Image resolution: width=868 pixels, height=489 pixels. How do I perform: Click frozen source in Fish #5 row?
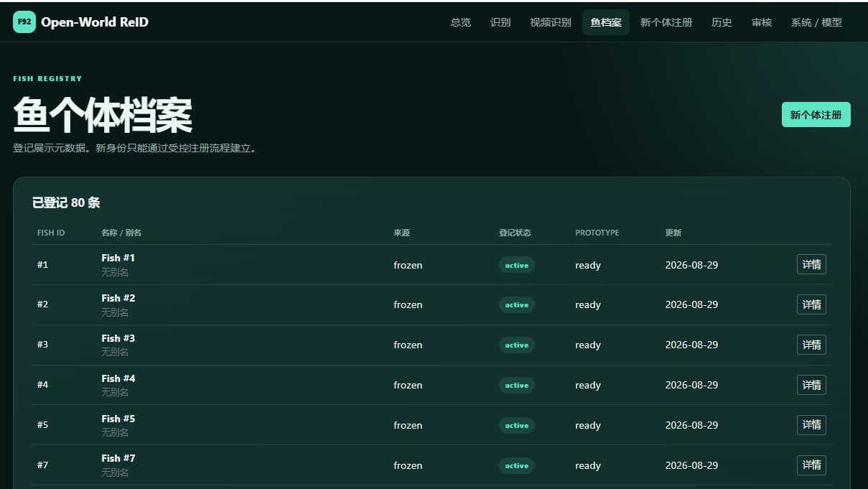408,425
